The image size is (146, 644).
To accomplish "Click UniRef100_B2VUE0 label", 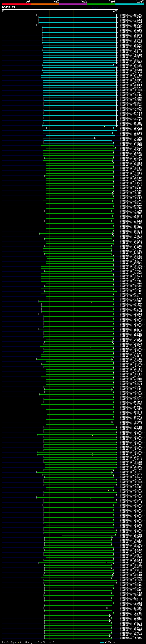I will point(131,198).
